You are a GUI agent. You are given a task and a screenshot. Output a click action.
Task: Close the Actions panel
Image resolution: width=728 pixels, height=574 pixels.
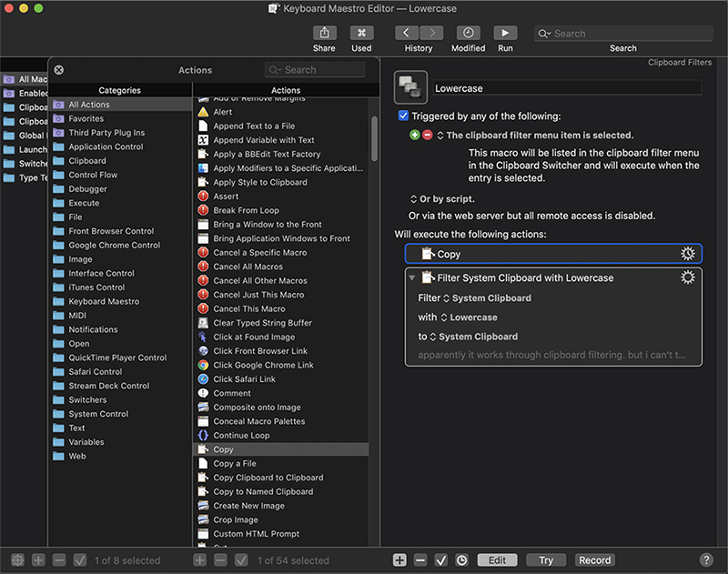59,70
